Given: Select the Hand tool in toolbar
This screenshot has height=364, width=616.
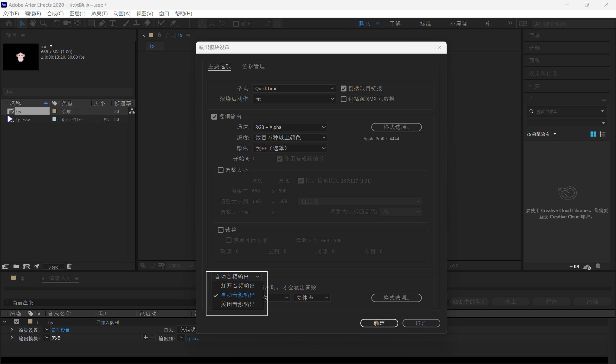Looking at the screenshot, I should tap(32, 23).
